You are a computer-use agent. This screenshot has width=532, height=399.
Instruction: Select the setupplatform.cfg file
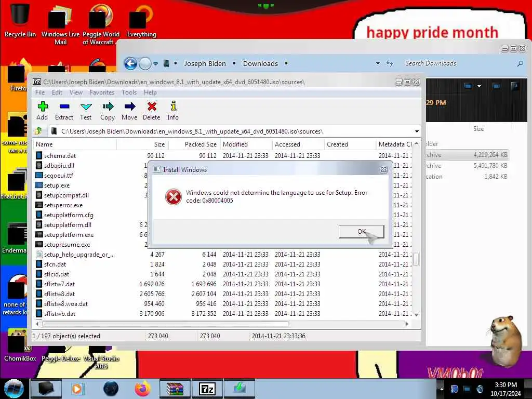point(69,215)
